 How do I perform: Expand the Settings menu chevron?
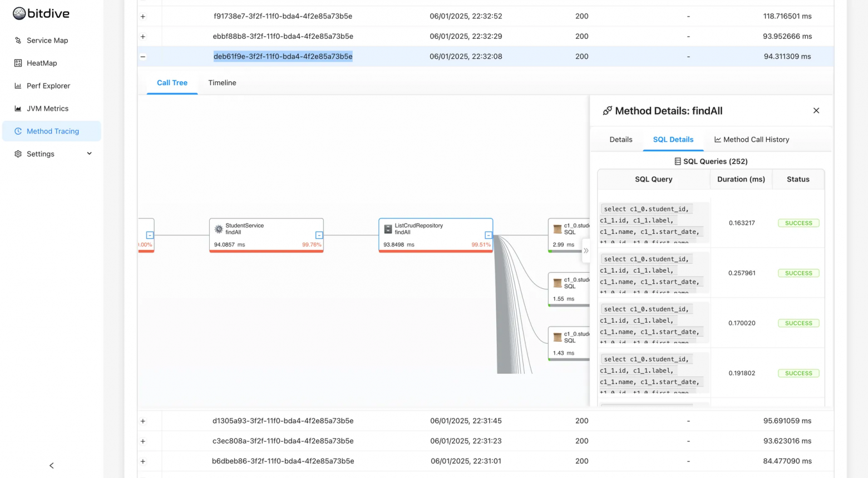pos(89,154)
